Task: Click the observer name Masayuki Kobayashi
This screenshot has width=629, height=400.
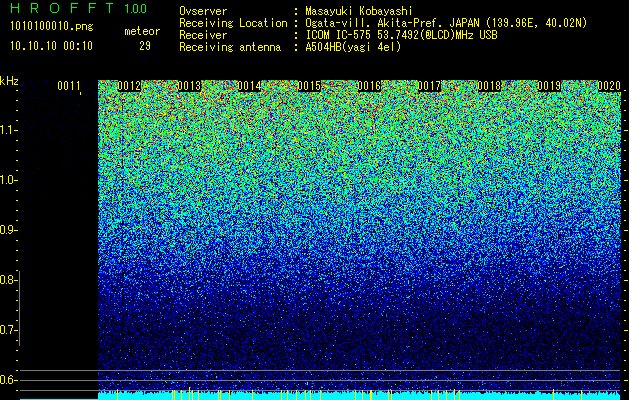Action: pos(359,11)
